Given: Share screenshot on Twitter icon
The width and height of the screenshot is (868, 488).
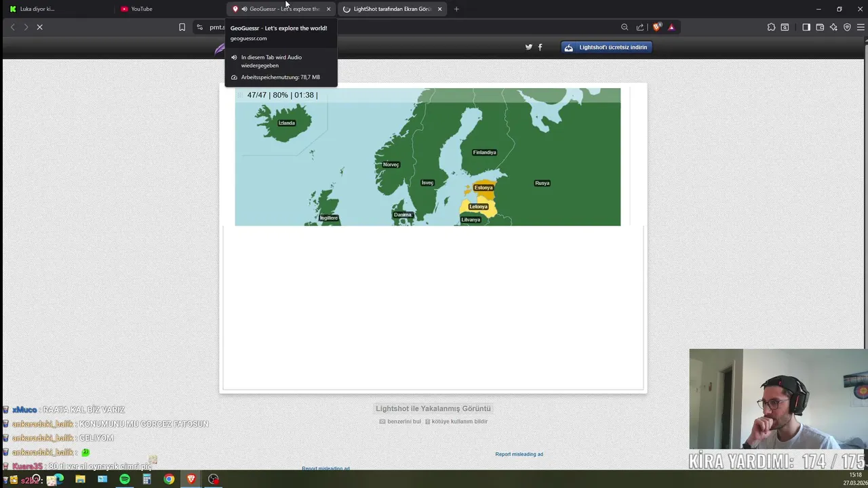Looking at the screenshot, I should (529, 47).
